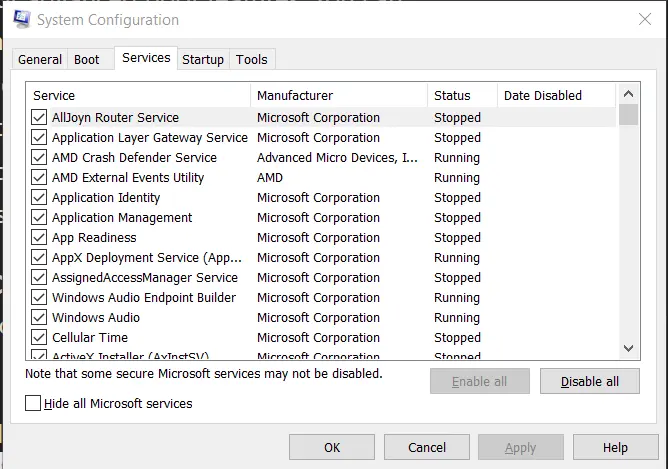Switch to the Startup tab
Viewport: 668px width, 469px height.
pyautogui.click(x=203, y=60)
